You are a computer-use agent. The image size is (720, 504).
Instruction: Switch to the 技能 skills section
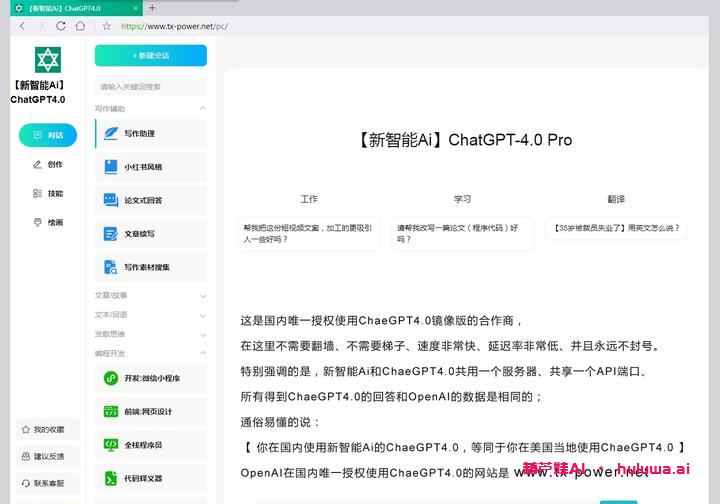(48, 193)
